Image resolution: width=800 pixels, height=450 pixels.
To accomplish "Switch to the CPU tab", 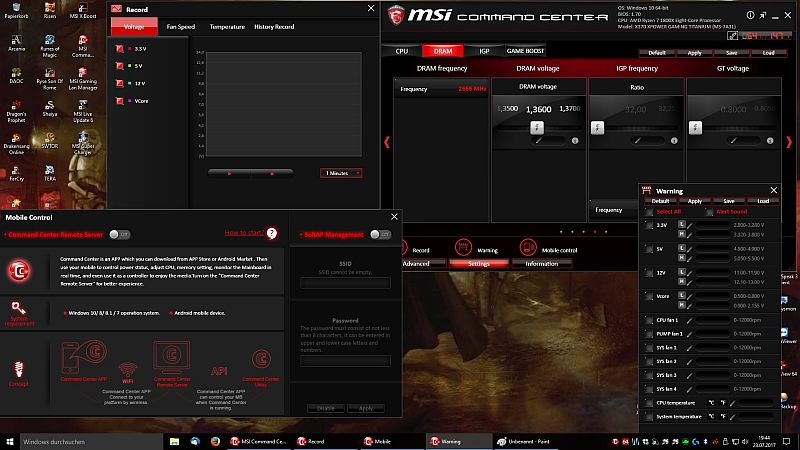I will pos(402,51).
